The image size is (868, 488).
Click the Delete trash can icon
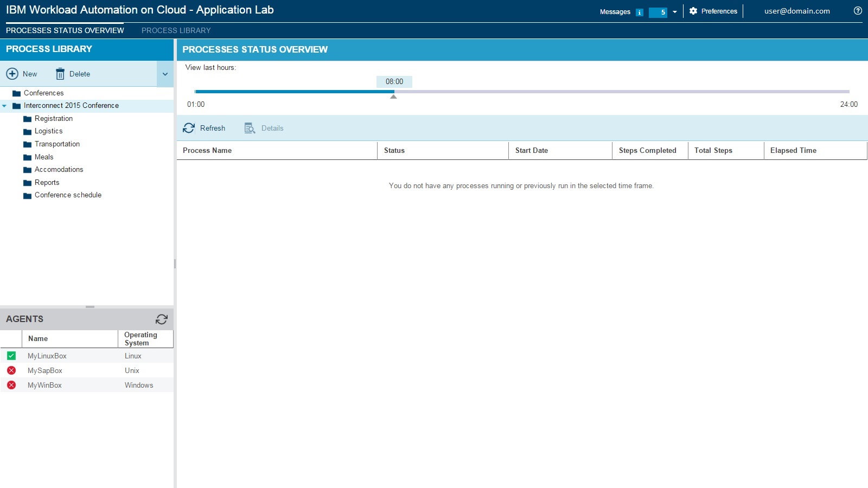(60, 74)
